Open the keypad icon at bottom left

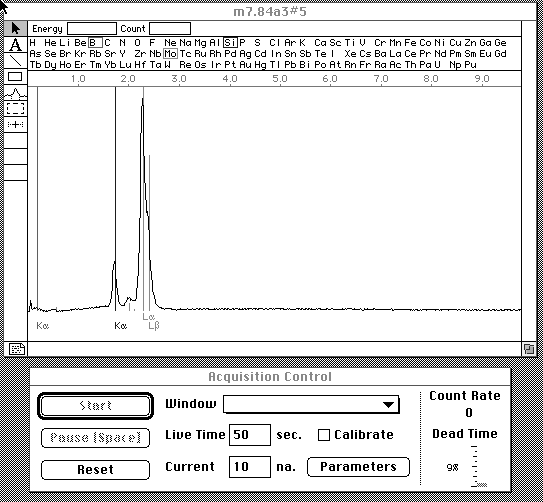pyautogui.click(x=16, y=349)
